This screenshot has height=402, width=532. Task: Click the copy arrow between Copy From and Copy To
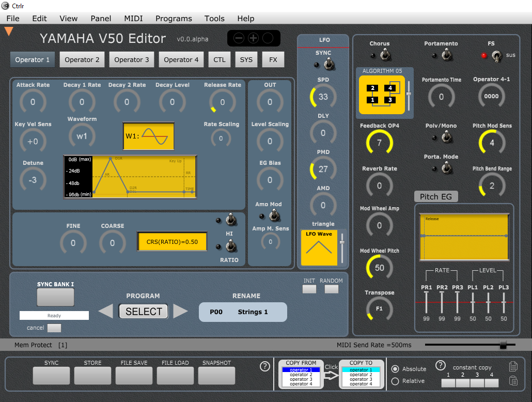tap(331, 376)
